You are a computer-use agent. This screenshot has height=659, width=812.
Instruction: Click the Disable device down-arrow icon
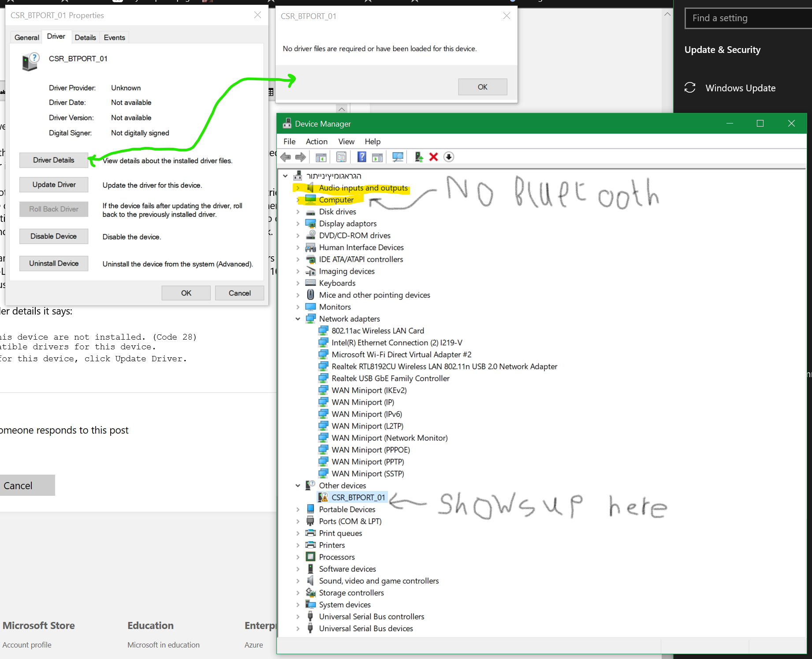point(449,157)
